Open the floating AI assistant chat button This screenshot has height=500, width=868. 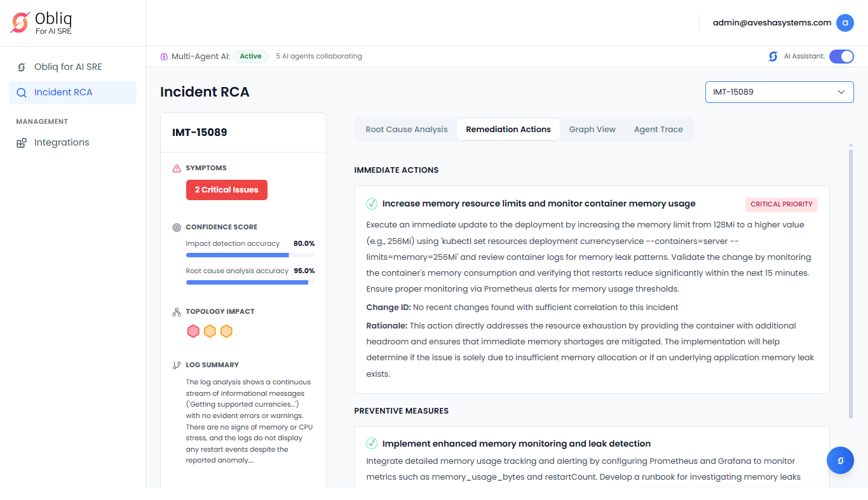click(x=840, y=461)
